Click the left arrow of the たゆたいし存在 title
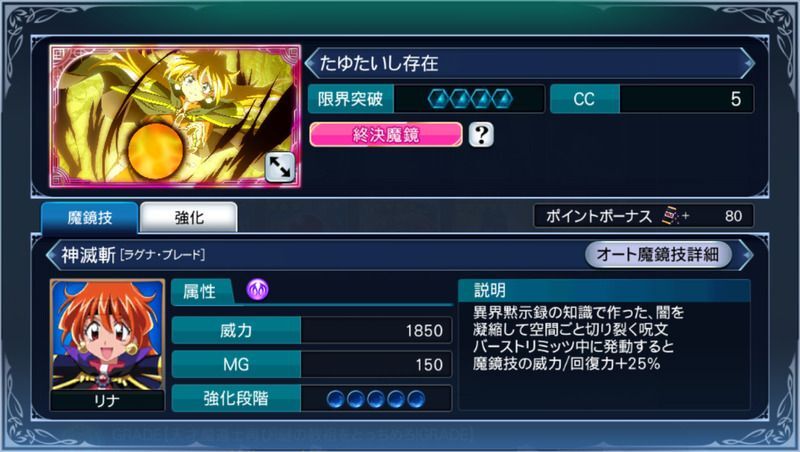This screenshot has width=800, height=452. click(311, 63)
